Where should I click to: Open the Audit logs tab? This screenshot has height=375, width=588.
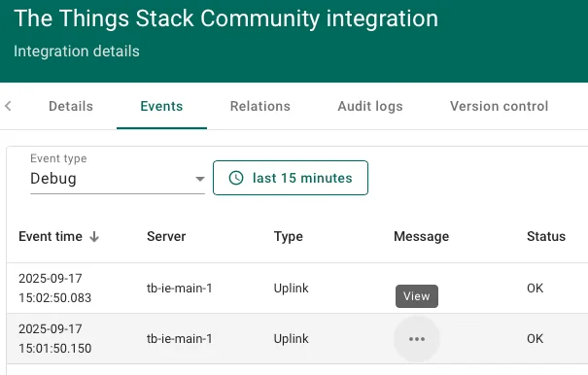[x=370, y=106]
